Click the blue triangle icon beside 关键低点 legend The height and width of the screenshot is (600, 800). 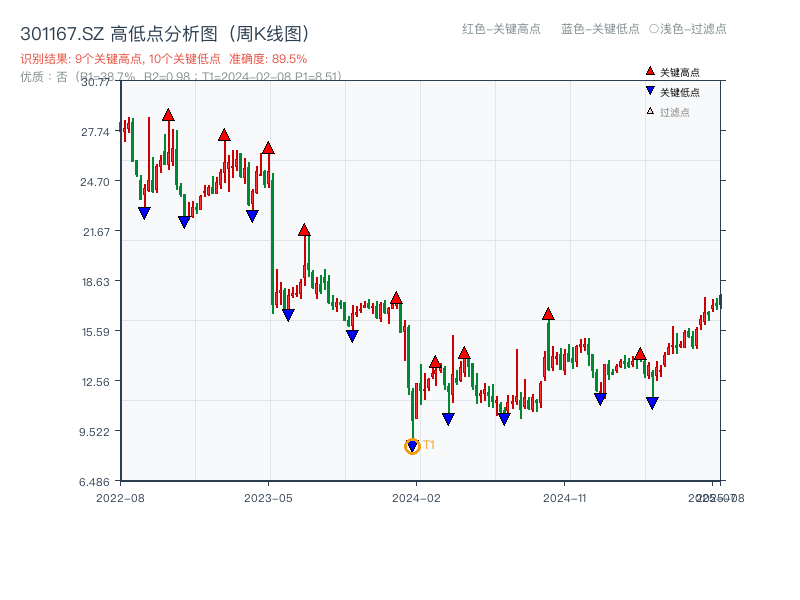coord(650,91)
